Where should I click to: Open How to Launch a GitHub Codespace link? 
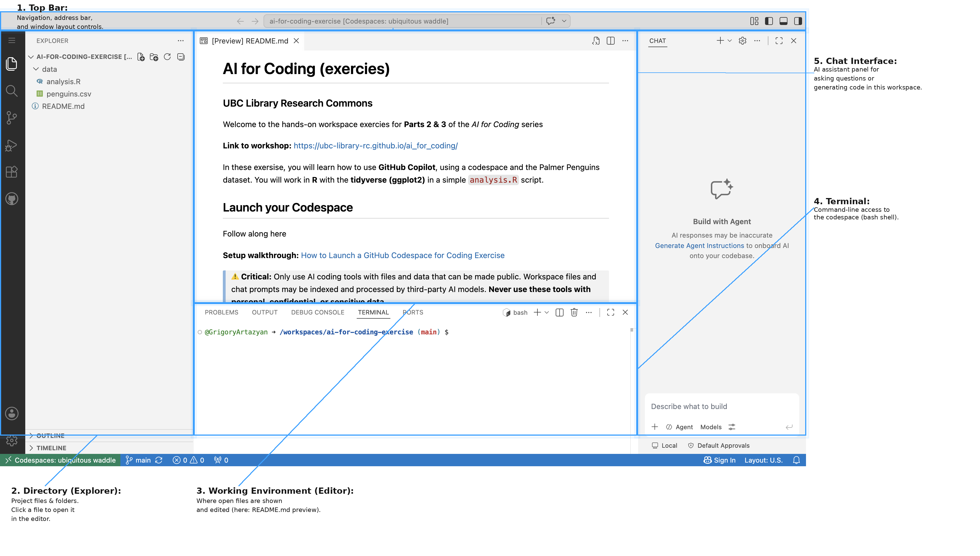pyautogui.click(x=402, y=255)
